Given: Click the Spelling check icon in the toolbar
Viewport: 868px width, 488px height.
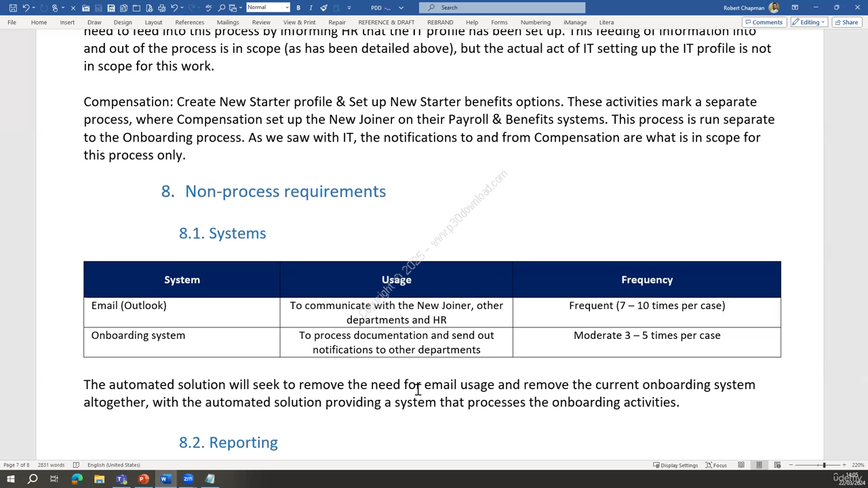Looking at the screenshot, I should 208,7.
